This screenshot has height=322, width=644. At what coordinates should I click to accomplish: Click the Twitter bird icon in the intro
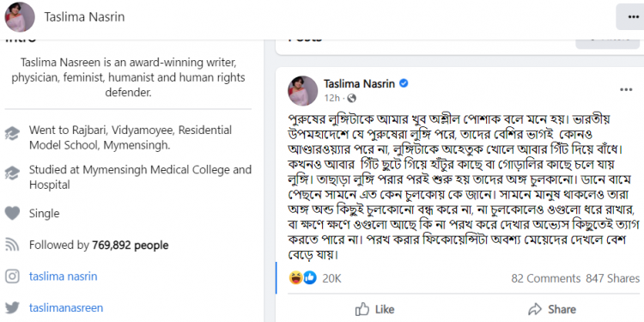click(x=12, y=307)
